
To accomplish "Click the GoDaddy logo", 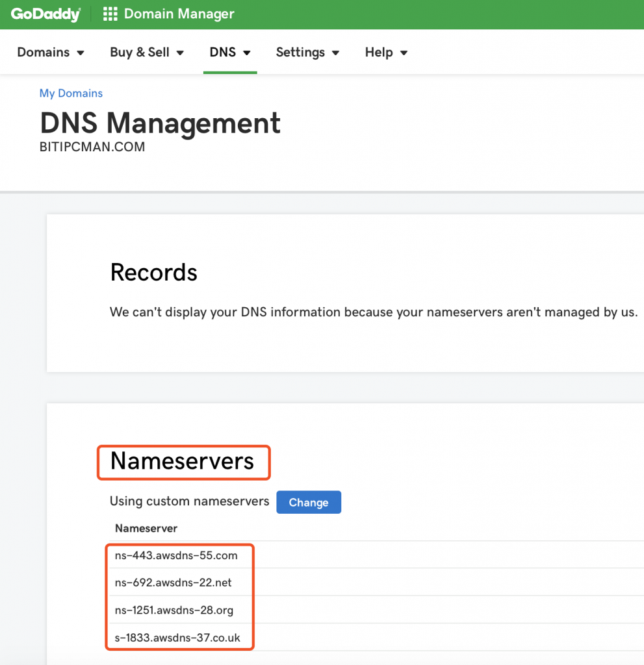I will (x=46, y=14).
